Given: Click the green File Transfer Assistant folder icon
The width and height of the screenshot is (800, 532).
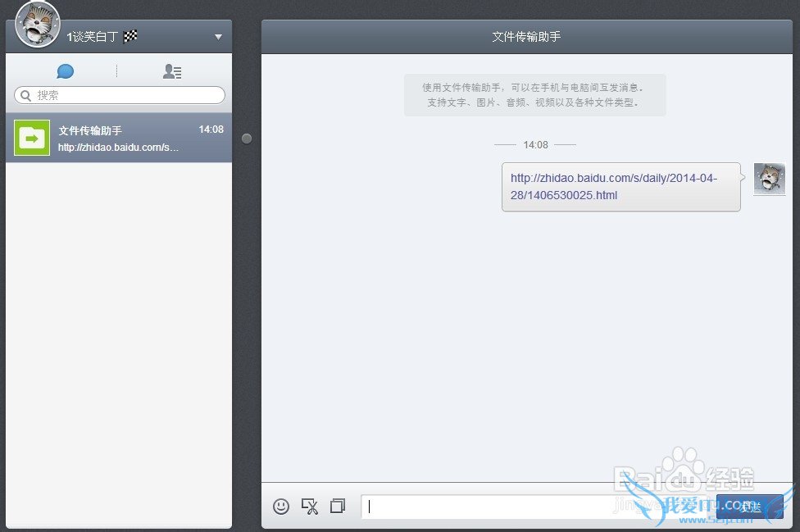Looking at the screenshot, I should click(x=32, y=138).
